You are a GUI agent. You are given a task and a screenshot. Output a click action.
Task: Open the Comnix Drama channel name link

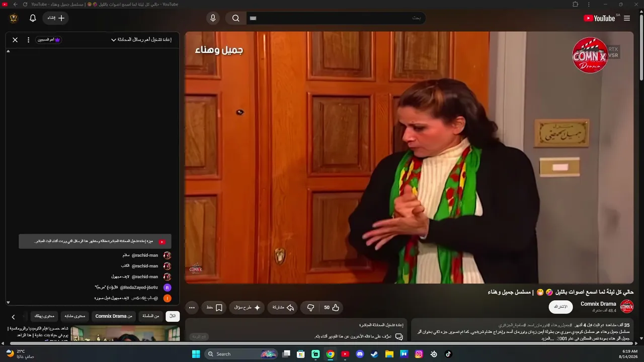click(598, 304)
